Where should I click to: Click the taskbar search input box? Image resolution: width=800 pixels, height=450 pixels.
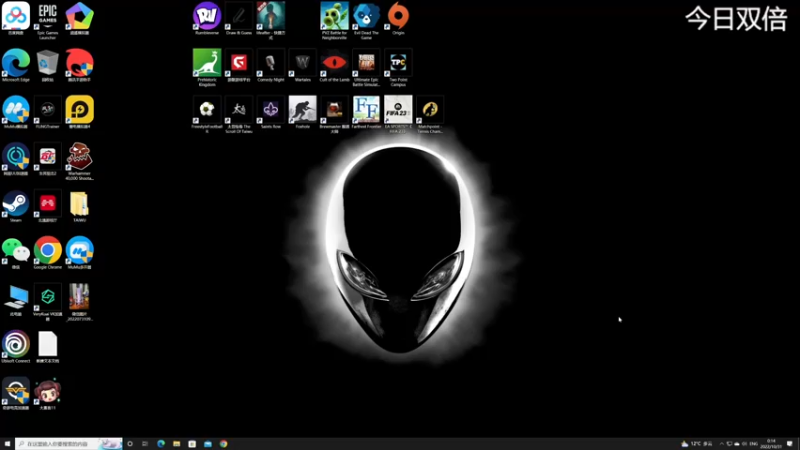click(x=69, y=444)
